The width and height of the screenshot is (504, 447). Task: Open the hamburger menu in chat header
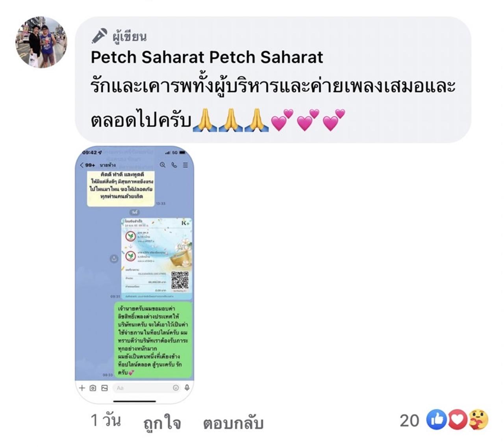185,165
